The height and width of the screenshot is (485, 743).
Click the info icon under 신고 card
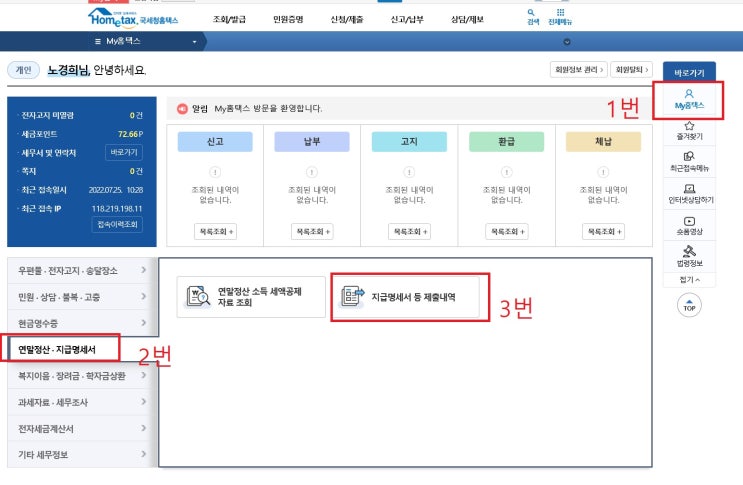(215, 172)
